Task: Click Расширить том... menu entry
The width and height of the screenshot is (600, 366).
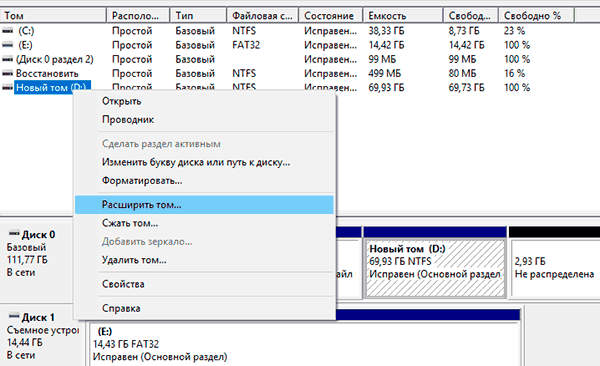Action: [x=204, y=205]
